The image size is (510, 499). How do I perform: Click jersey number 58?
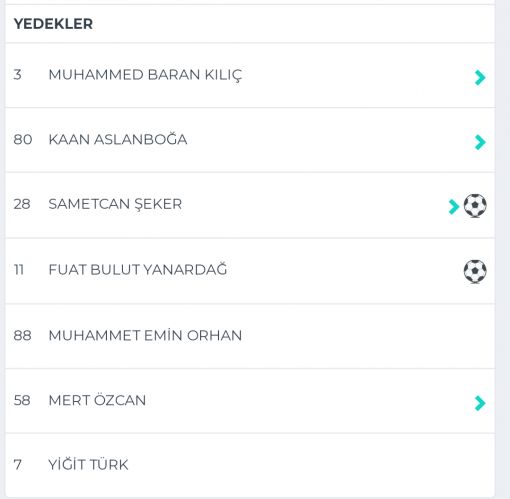22,400
